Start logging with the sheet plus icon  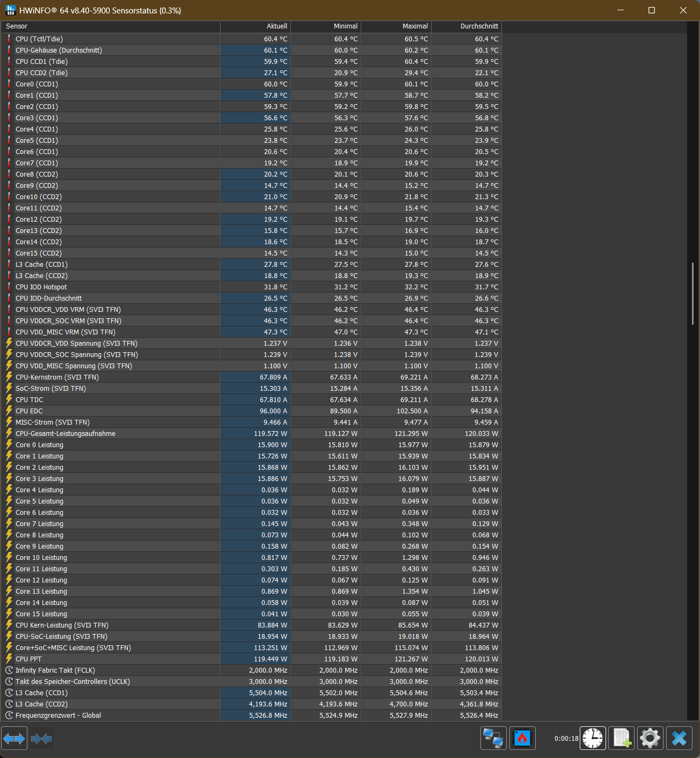tap(622, 738)
